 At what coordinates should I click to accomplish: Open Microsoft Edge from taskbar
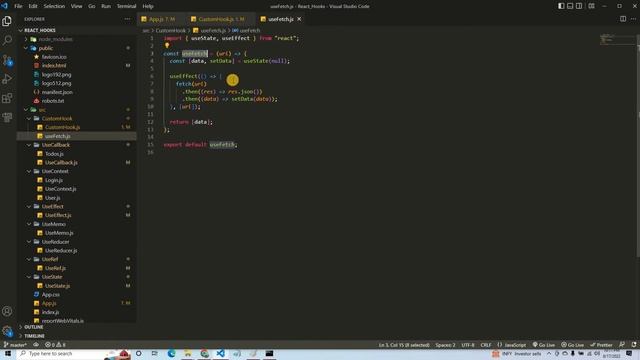(171, 353)
